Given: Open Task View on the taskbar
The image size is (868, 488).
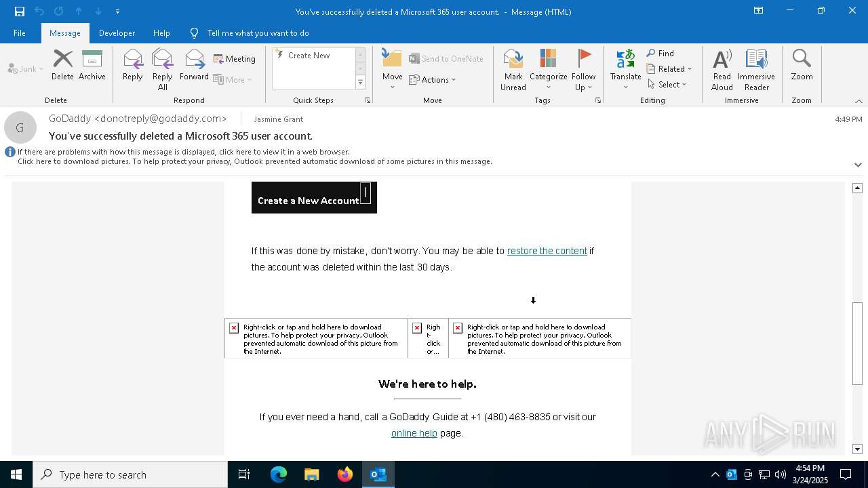Looking at the screenshot, I should 244,474.
